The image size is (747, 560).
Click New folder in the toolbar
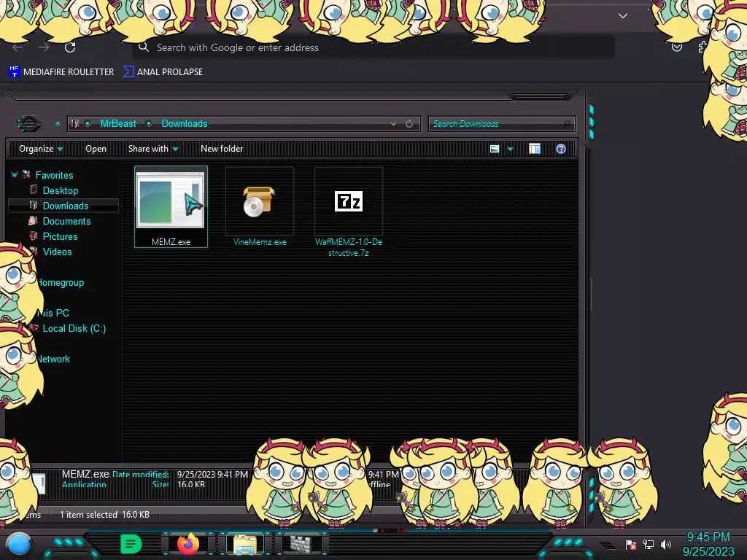(222, 149)
